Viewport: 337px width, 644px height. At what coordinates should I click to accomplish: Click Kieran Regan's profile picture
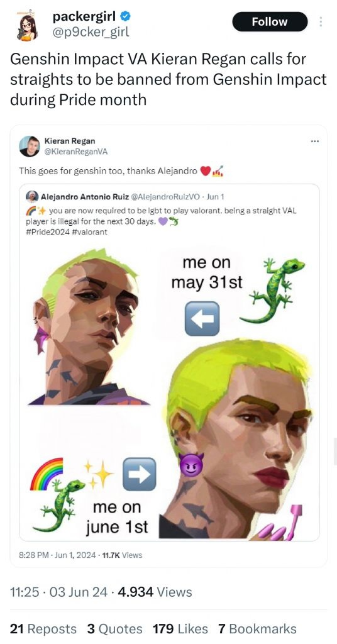click(x=30, y=146)
